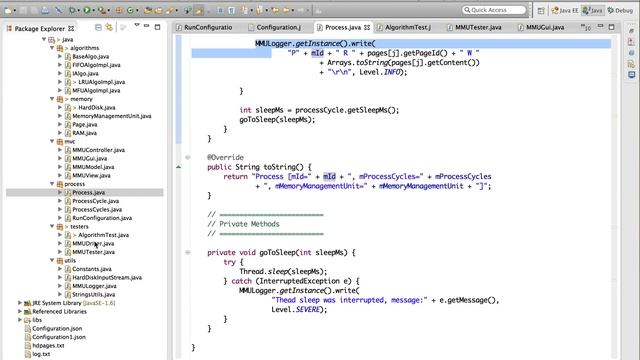The image size is (640, 360).
Task: Select RunConfiguration.java in the tree
Action: (x=102, y=218)
